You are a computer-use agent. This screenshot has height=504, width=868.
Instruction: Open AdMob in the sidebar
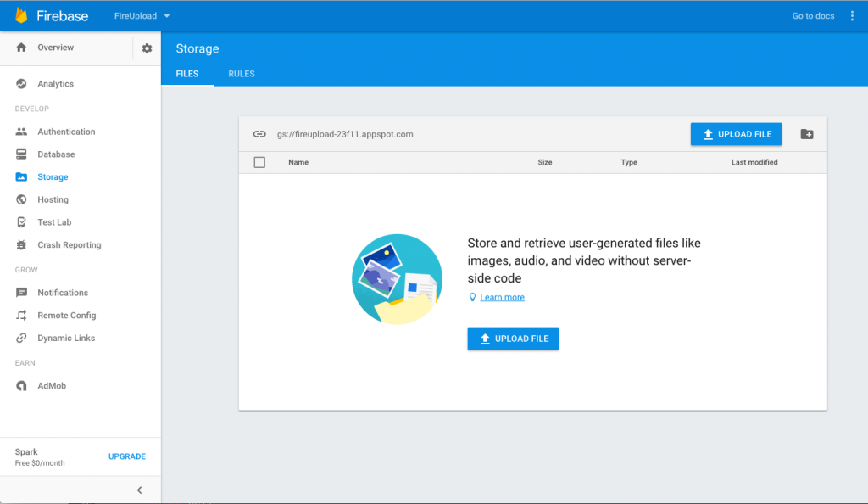pyautogui.click(x=52, y=385)
